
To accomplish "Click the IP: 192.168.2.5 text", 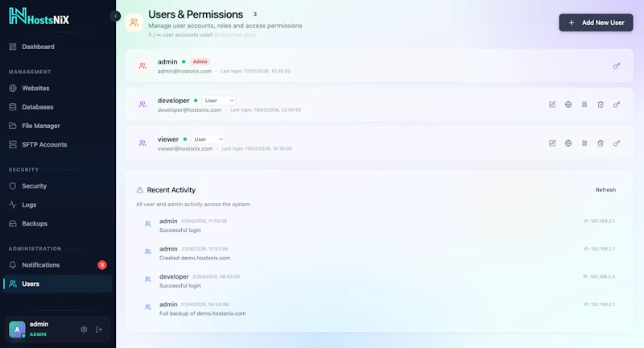I will 599,276.
